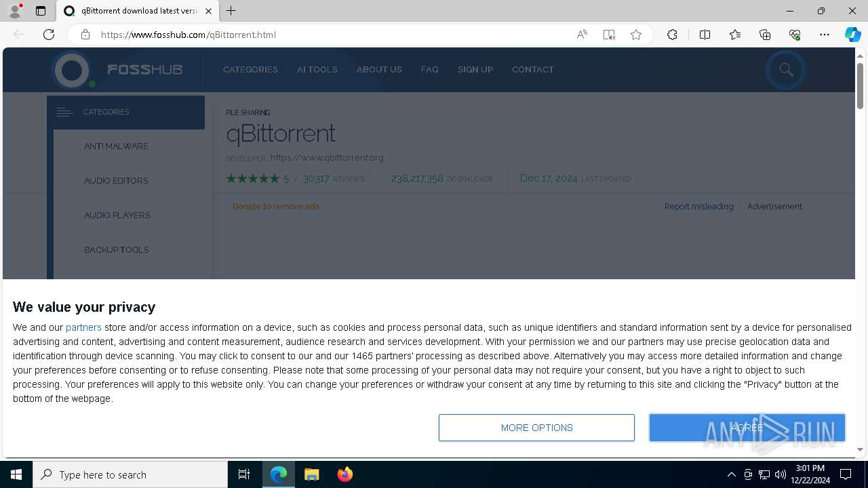Visit the qbittorrent.org developer link
This screenshot has height=488, width=868.
pyautogui.click(x=327, y=158)
